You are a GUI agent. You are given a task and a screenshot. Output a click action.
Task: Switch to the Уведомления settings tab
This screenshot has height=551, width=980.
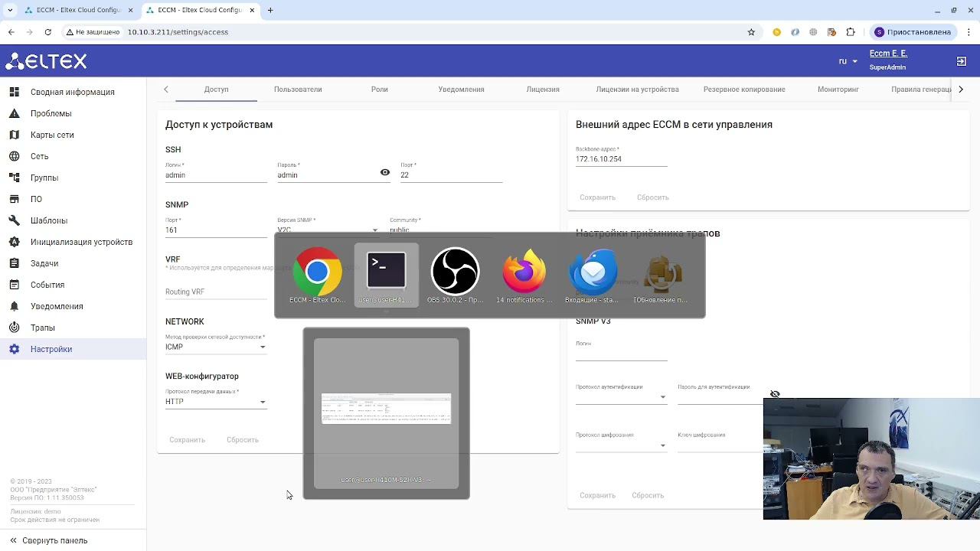pyautogui.click(x=461, y=90)
